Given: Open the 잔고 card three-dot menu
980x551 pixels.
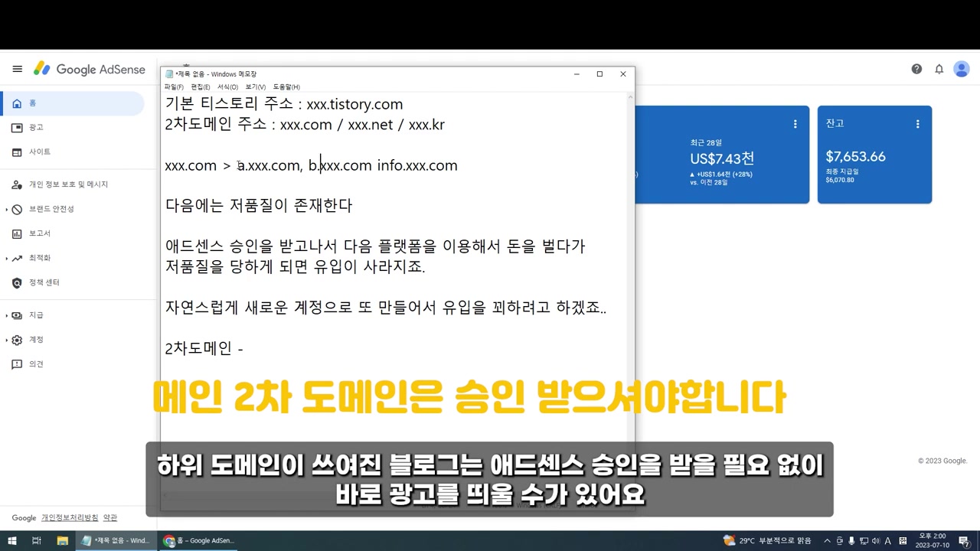Looking at the screenshot, I should coord(917,124).
